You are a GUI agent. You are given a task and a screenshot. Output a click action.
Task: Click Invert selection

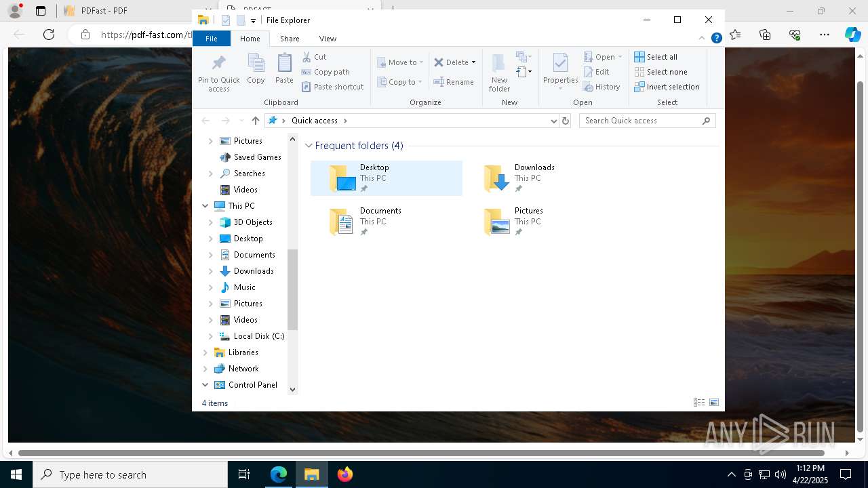point(667,87)
